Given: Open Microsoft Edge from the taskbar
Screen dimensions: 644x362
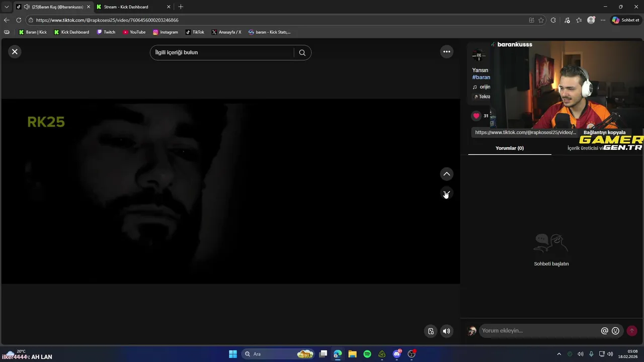Looking at the screenshot, I should click(x=338, y=354).
